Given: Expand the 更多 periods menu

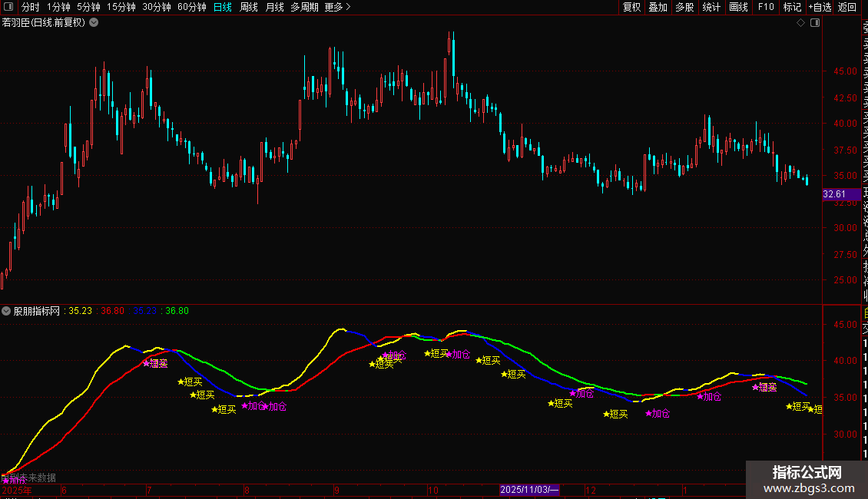Looking at the screenshot, I should coord(337,7).
